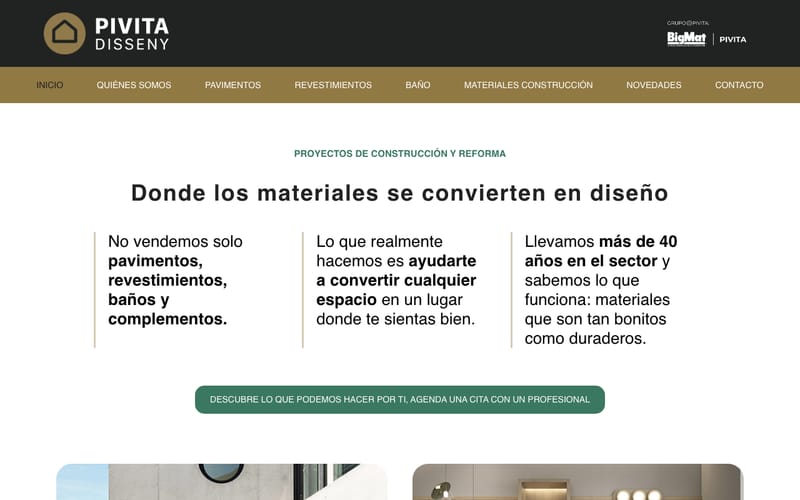Screen dimensions: 800x500
Task: Click the building exterior image thumbnail
Action: pyautogui.click(x=221, y=482)
